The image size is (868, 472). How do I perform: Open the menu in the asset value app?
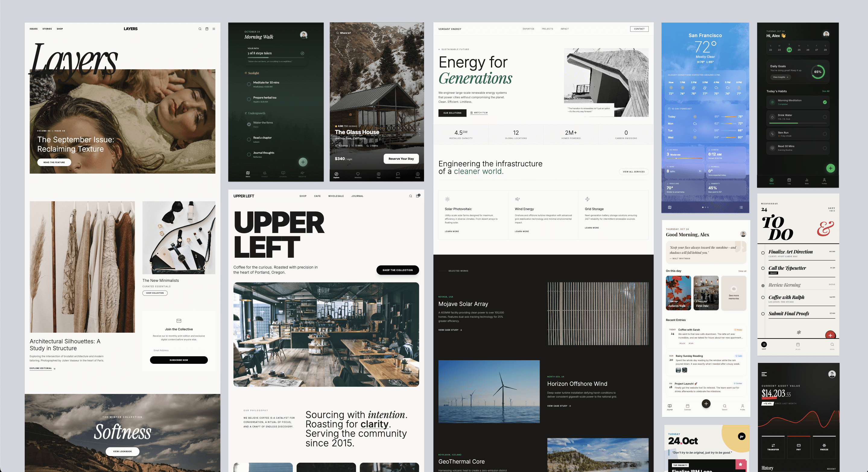click(764, 374)
